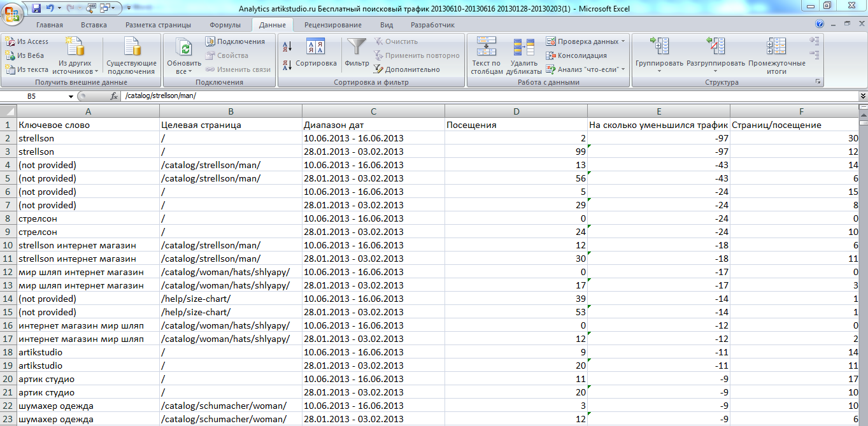Select the header cell Посещения
Image resolution: width=868 pixels, height=426 pixels.
pyautogui.click(x=516, y=125)
